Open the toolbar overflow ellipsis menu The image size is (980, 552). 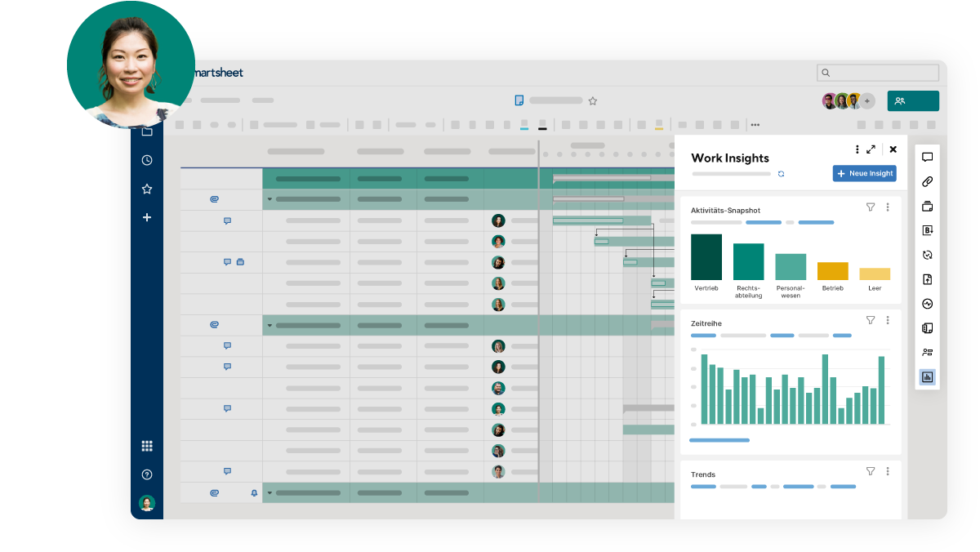tap(755, 125)
